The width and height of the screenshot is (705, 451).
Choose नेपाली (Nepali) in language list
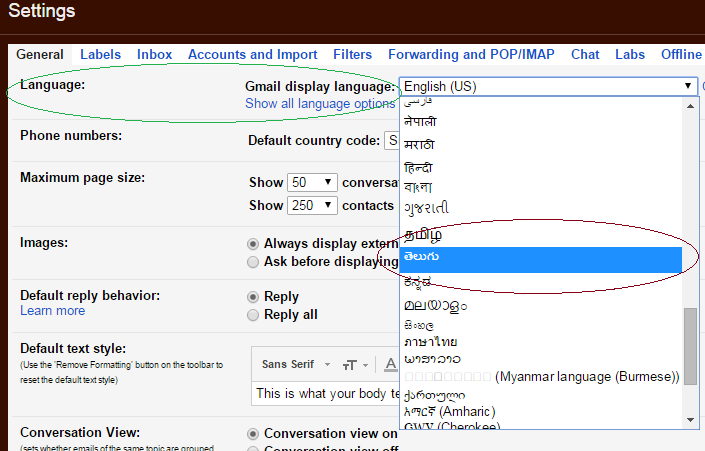(x=540, y=121)
